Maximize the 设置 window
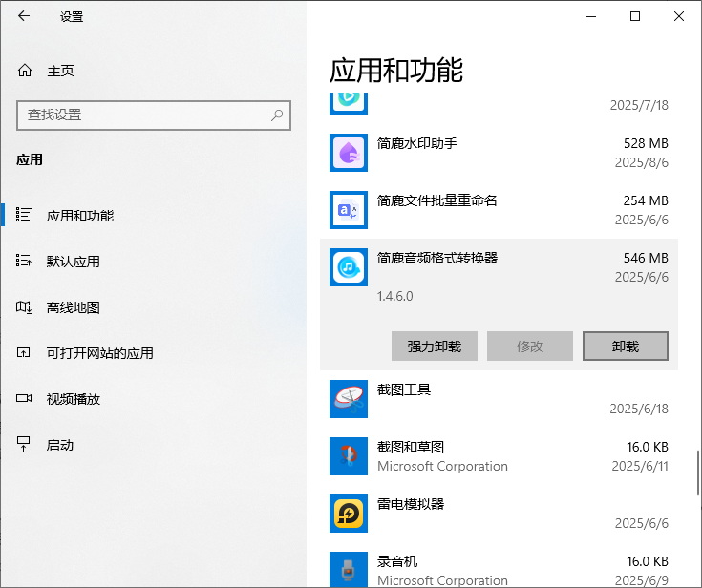Screen dimensions: 702x588 tap(635, 16)
